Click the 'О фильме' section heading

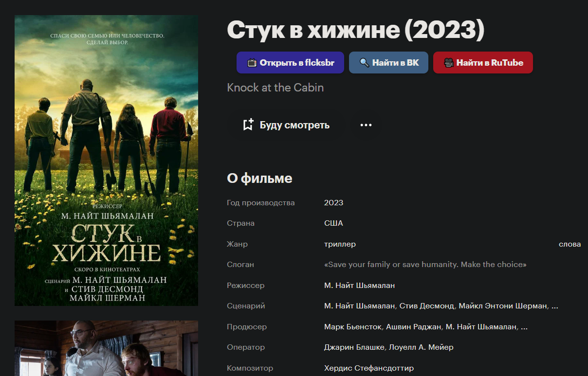(259, 178)
